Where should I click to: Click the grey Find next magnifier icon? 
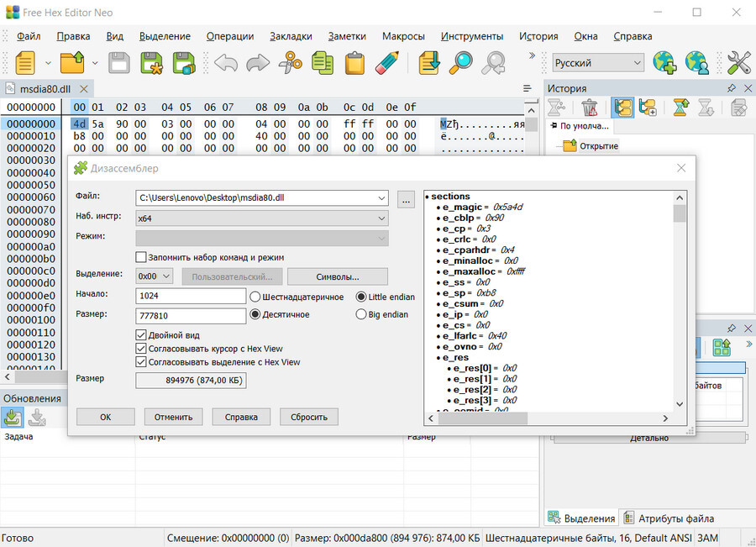pos(494,63)
